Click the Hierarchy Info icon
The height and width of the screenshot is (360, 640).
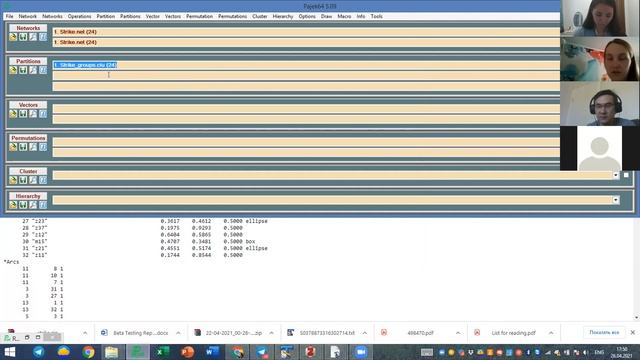pos(43,205)
